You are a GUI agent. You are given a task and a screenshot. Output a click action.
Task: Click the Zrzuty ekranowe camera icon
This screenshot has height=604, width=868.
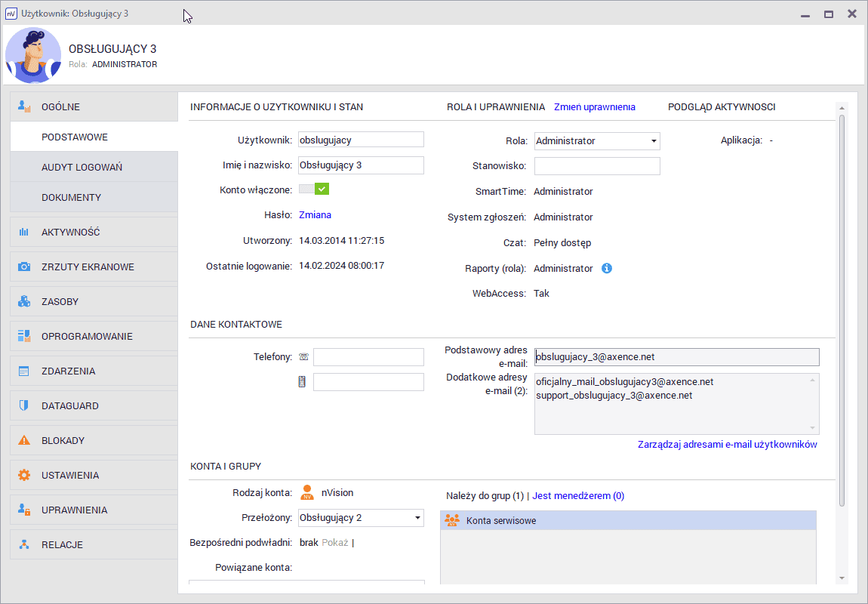[24, 267]
